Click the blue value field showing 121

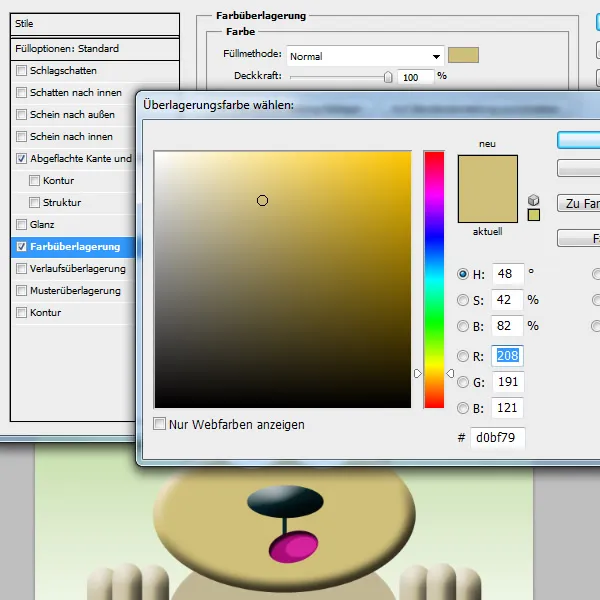pyautogui.click(x=507, y=408)
